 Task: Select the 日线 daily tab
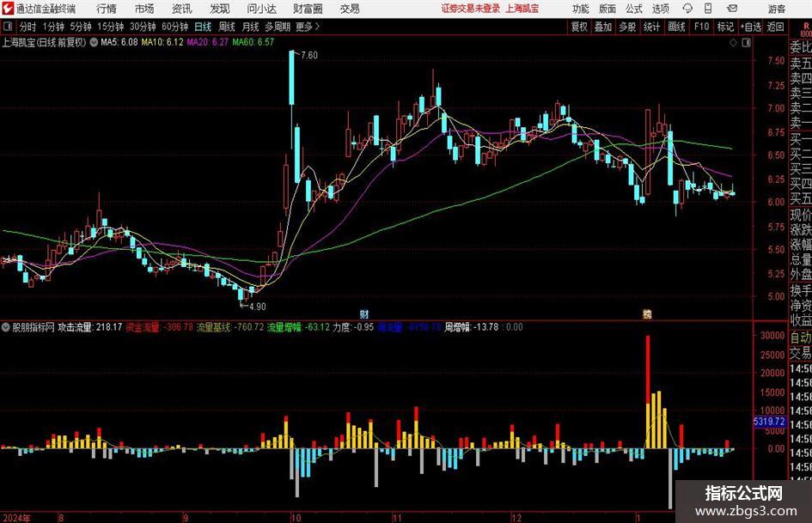[203, 27]
